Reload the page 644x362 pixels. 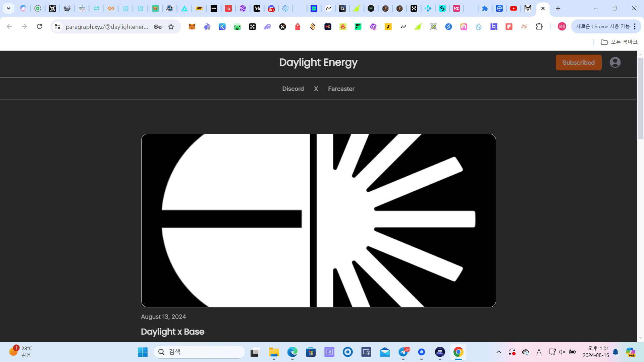[x=39, y=26]
